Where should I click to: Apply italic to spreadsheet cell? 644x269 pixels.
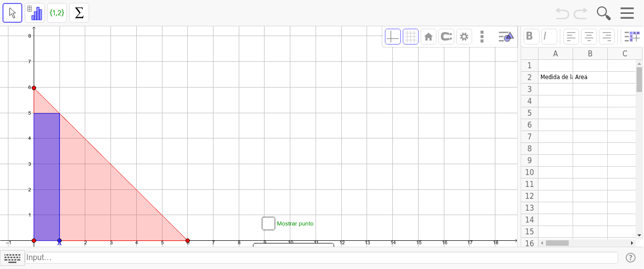click(x=549, y=36)
